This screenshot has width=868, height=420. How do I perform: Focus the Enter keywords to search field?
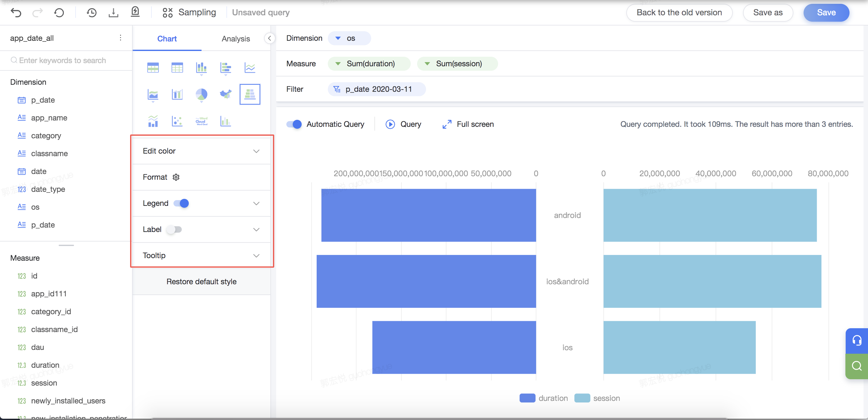click(x=66, y=60)
